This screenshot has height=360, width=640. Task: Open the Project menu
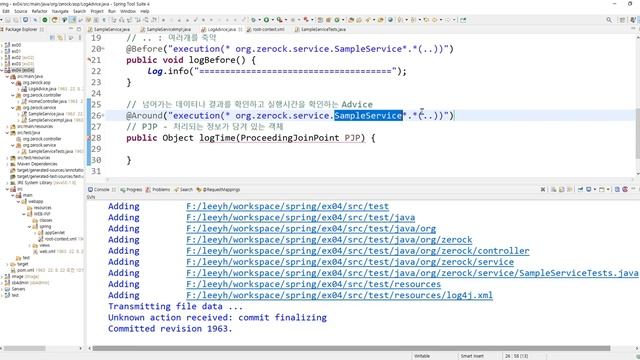[x=97, y=11]
